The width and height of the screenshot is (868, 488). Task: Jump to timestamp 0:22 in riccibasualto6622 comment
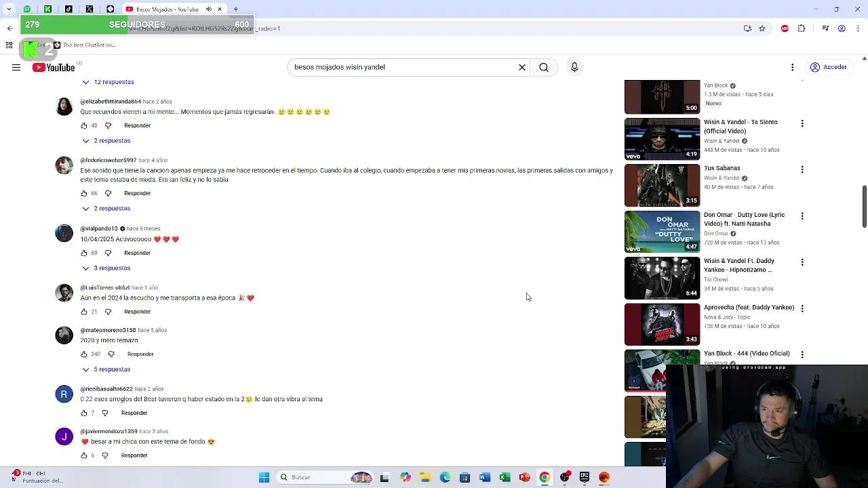pos(86,399)
